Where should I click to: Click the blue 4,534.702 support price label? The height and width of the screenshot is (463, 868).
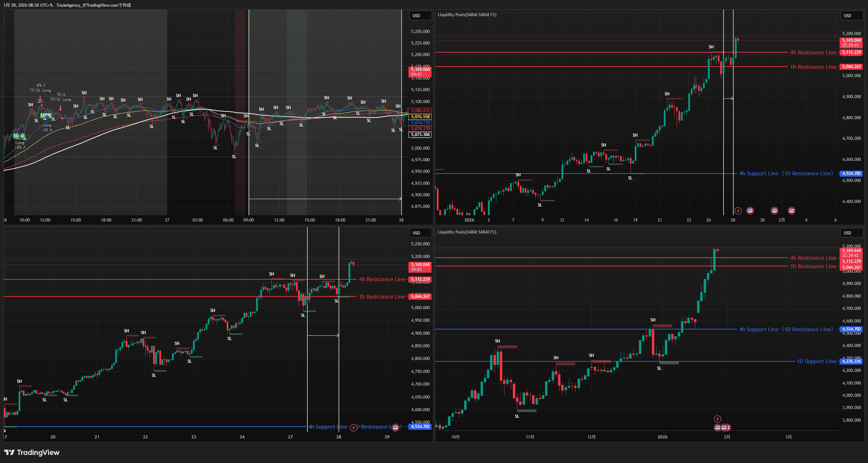tap(851, 173)
